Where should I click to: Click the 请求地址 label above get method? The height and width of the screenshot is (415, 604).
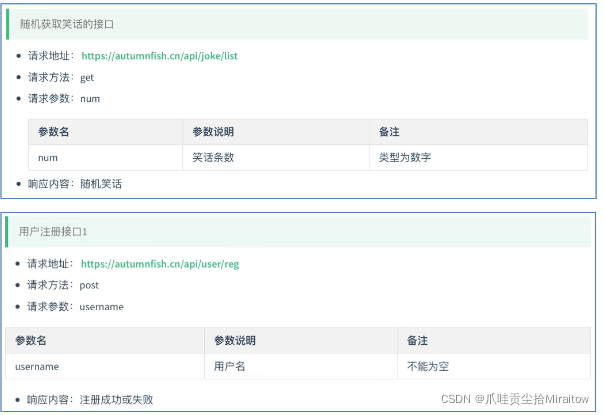tap(49, 56)
